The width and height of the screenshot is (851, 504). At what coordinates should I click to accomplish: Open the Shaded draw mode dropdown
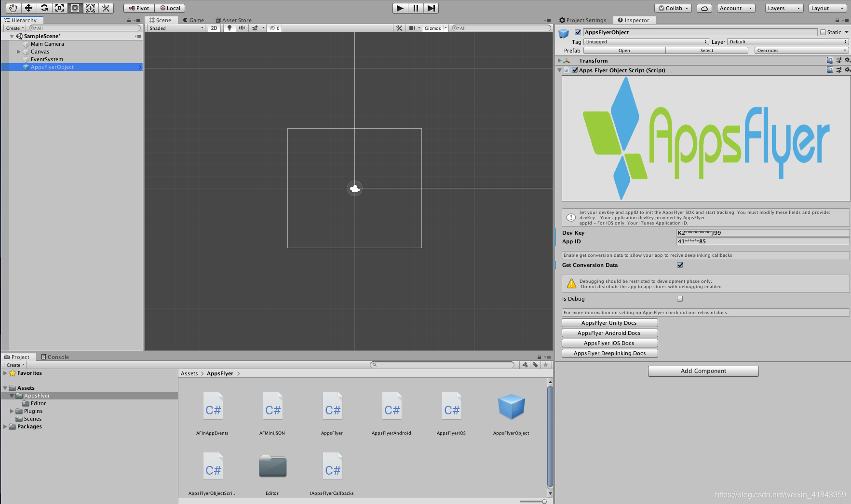coord(176,28)
